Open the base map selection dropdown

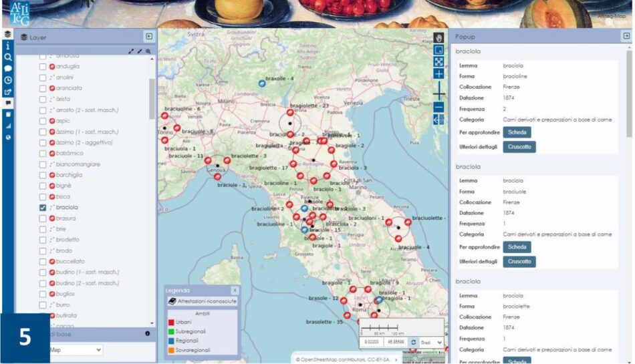click(77, 349)
